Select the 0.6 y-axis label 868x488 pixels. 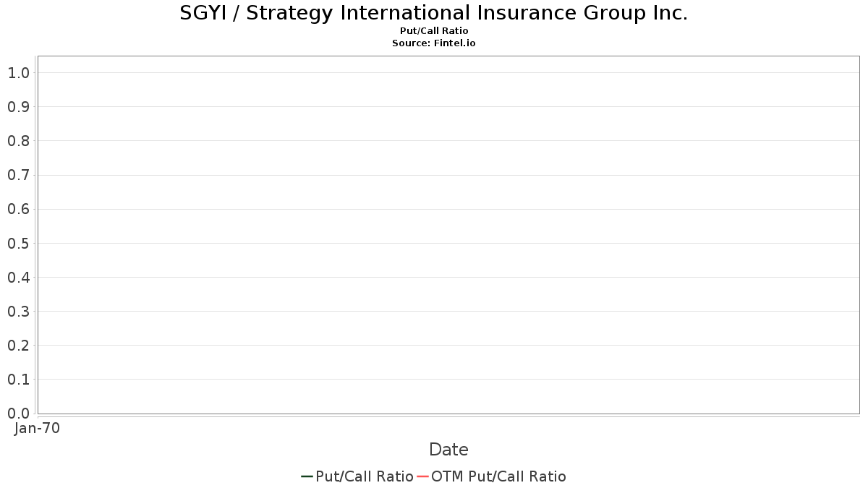(x=18, y=209)
